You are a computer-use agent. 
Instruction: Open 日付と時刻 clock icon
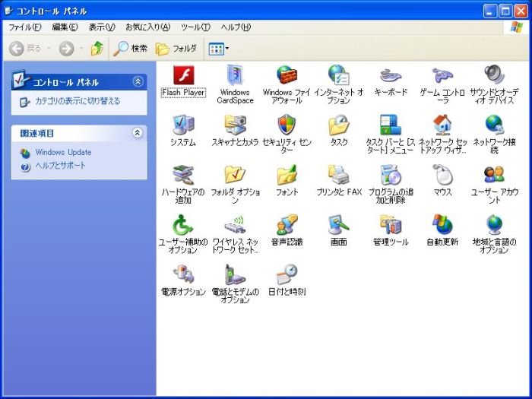(287, 274)
